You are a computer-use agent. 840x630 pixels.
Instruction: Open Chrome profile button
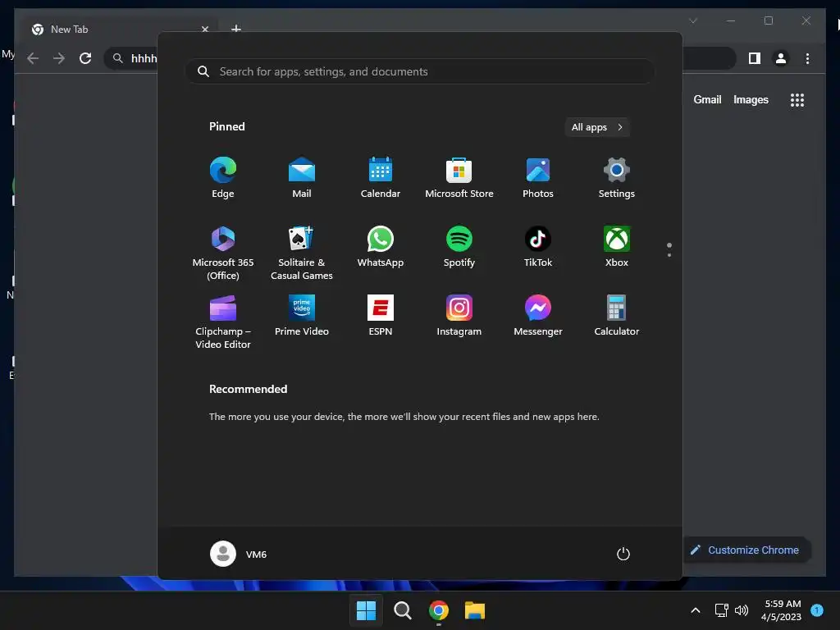click(781, 58)
